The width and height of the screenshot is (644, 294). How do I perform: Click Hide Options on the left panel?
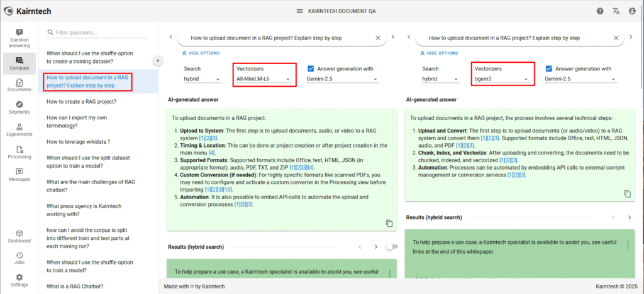click(x=201, y=53)
